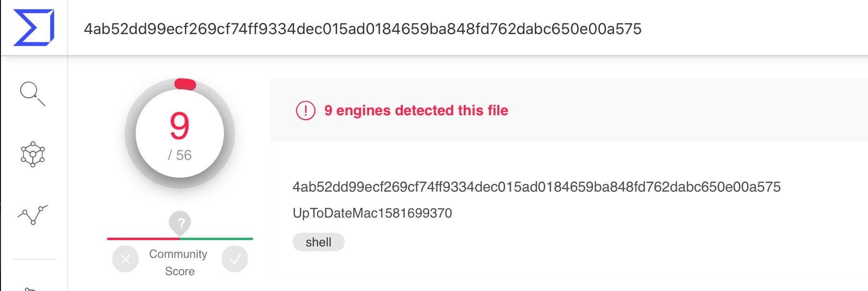Open the search magnifier in sidebar

coord(32,93)
